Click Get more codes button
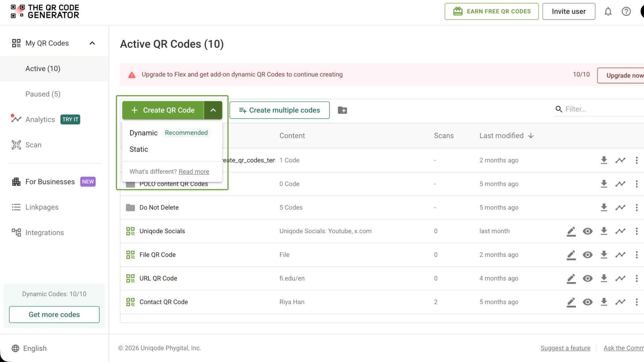The image size is (644, 362). pyautogui.click(x=54, y=315)
